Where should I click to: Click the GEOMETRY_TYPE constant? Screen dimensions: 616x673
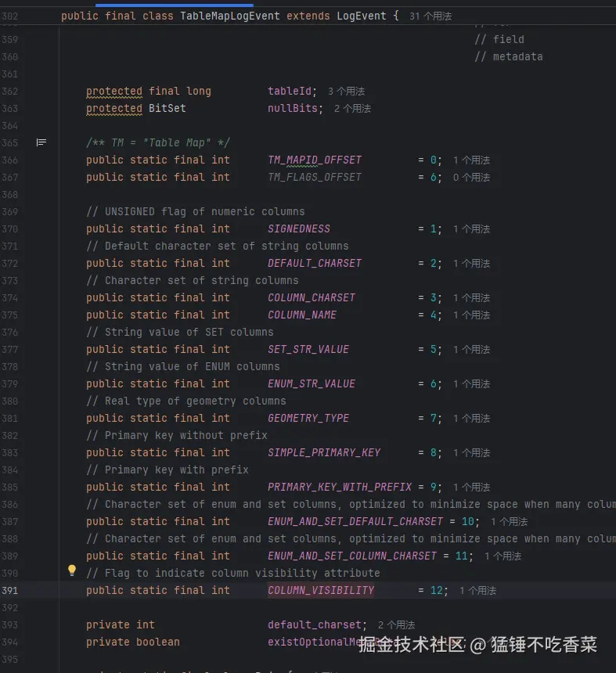tap(308, 418)
